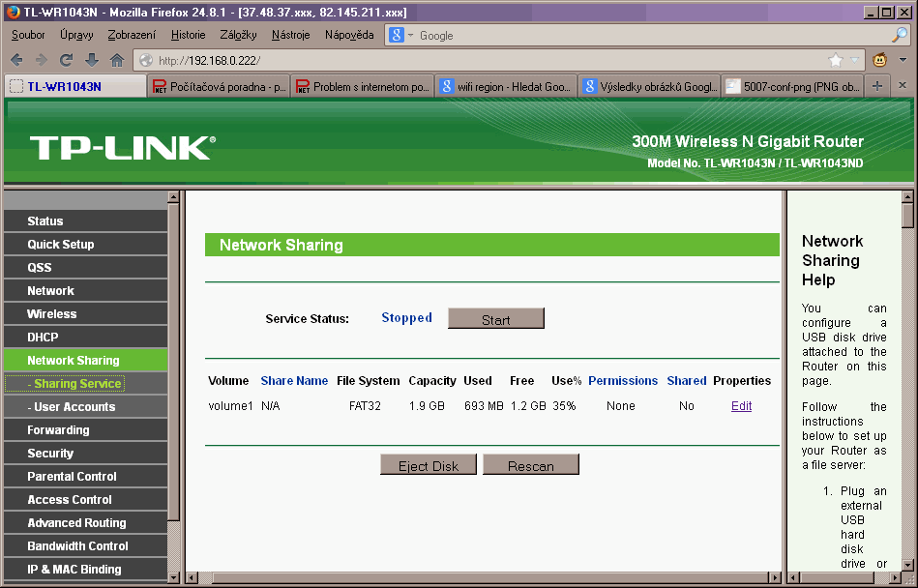Open Quick Setup in the sidebar
This screenshot has height=588, width=918.
[85, 245]
